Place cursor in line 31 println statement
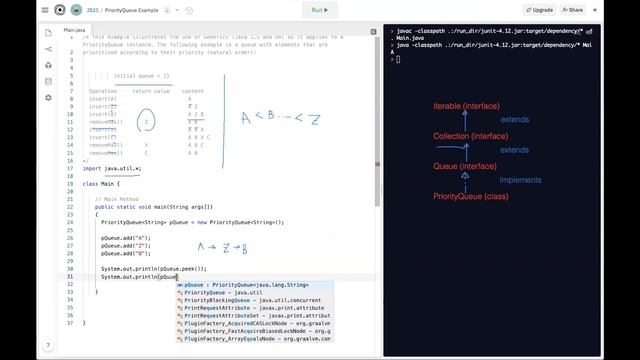Image resolution: width=640 pixels, height=360 pixels. coord(140,277)
